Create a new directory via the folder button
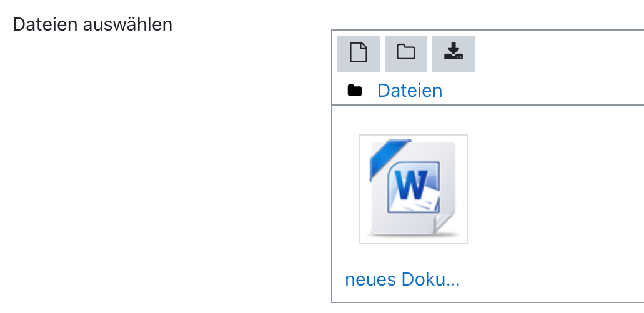 click(406, 53)
